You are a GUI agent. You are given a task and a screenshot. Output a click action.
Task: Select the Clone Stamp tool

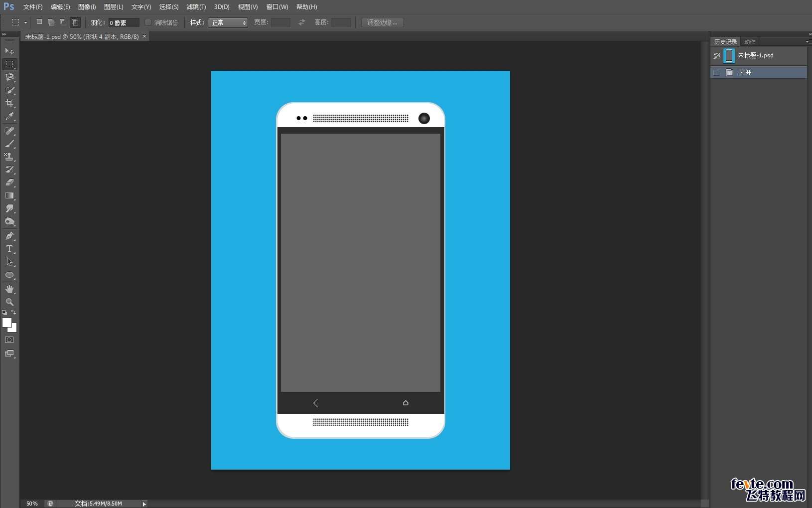[9, 157]
